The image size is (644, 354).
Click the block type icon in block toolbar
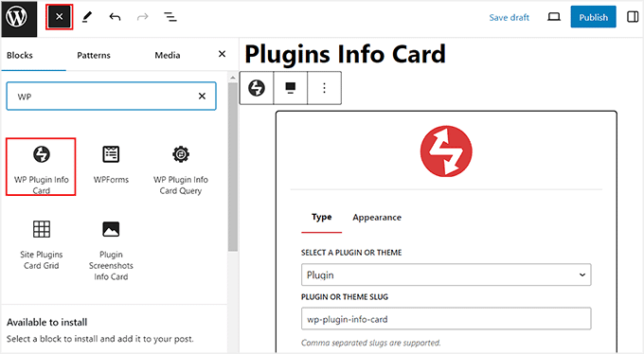pos(257,87)
